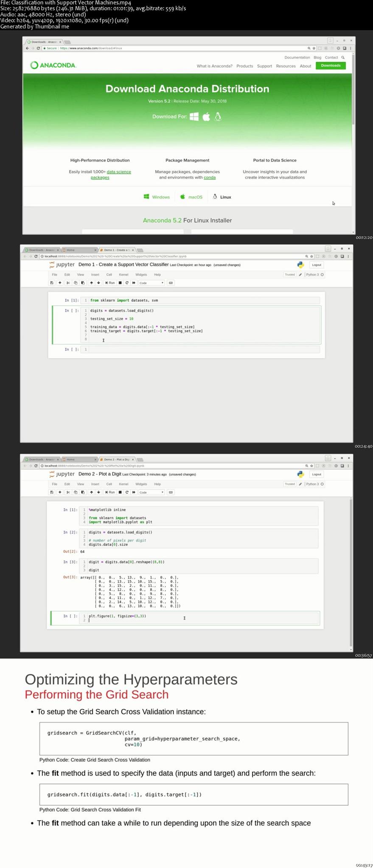Screen dimensions: 373x868
Task: Restart and rerun all in Demo 1 toolbar
Action: point(134,283)
